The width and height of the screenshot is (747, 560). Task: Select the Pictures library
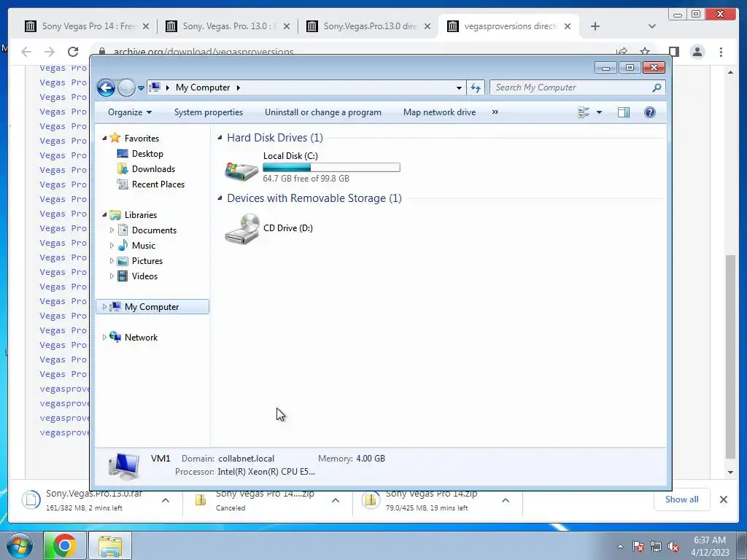[x=147, y=261]
